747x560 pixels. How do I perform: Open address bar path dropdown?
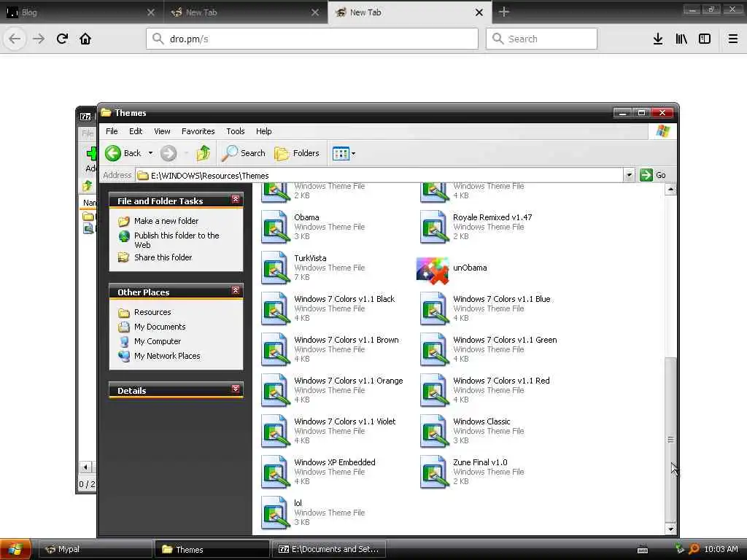629,175
